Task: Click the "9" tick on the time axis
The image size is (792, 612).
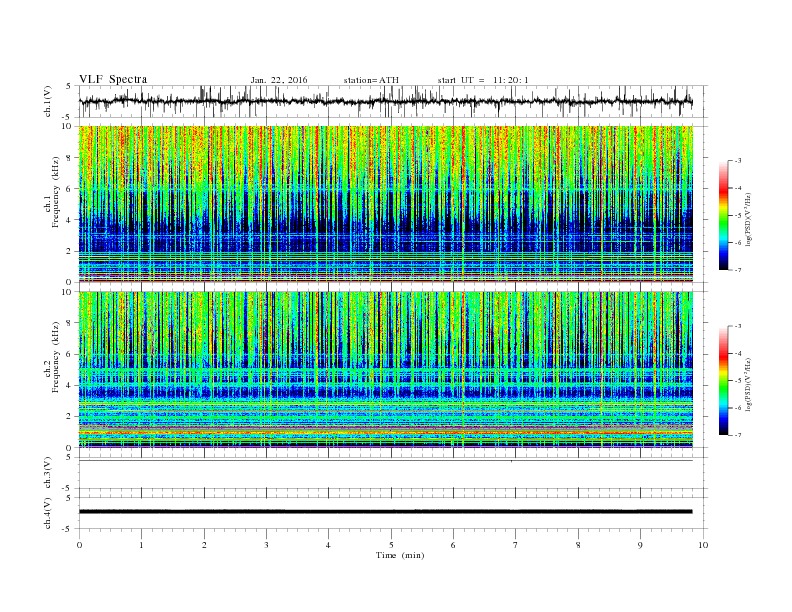Action: coord(640,545)
